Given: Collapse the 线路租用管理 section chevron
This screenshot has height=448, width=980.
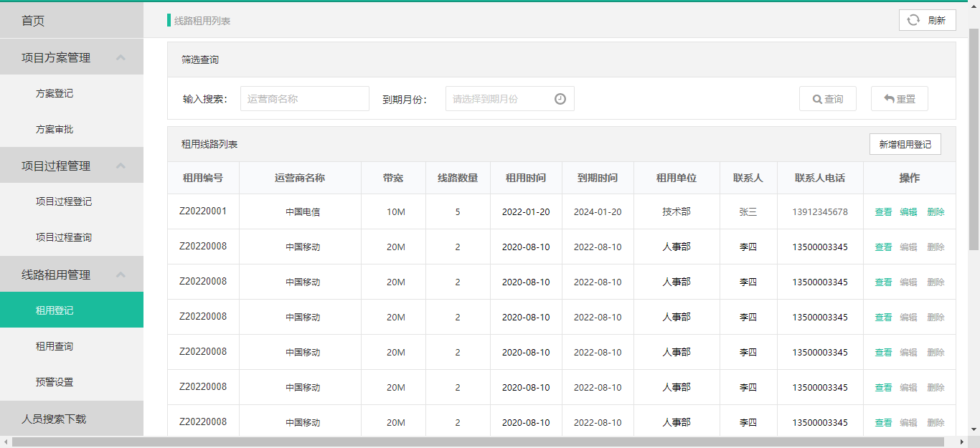Looking at the screenshot, I should (121, 275).
